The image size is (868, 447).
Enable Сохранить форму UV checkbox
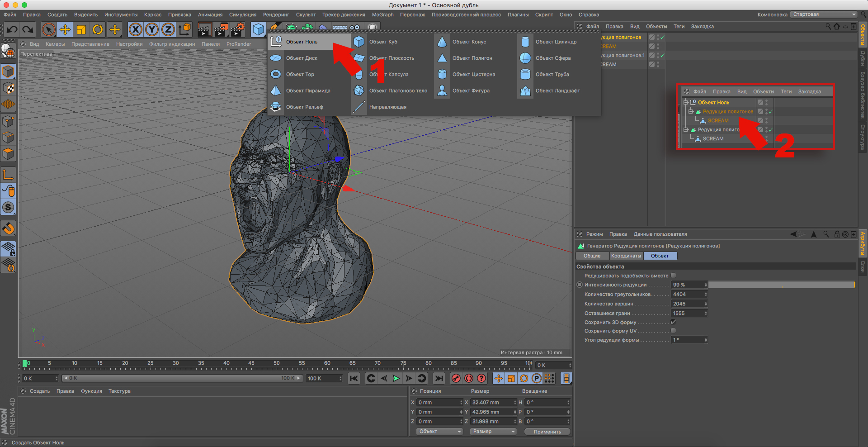click(673, 331)
